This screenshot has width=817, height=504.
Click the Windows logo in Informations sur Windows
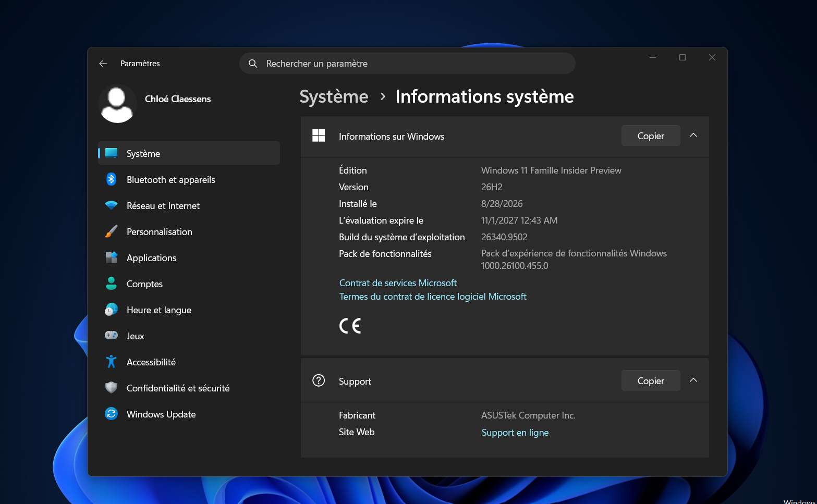[x=319, y=136]
